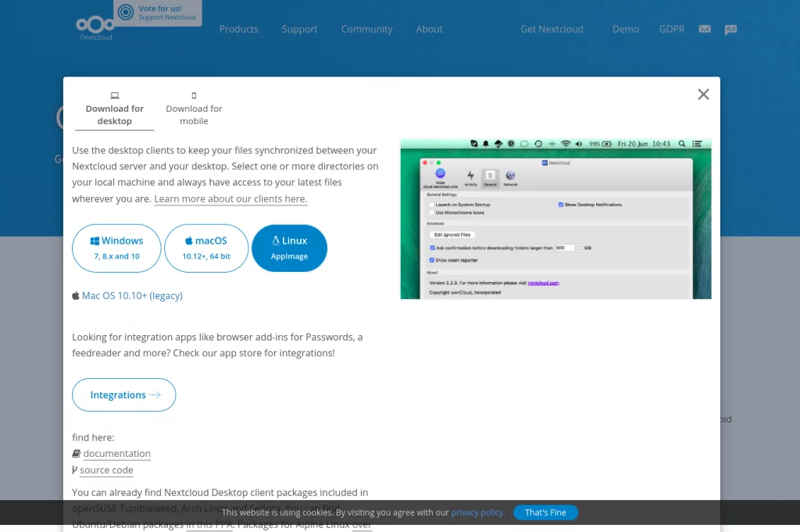Open the GDPR page link
The width and height of the screenshot is (800, 532).
[671, 29]
